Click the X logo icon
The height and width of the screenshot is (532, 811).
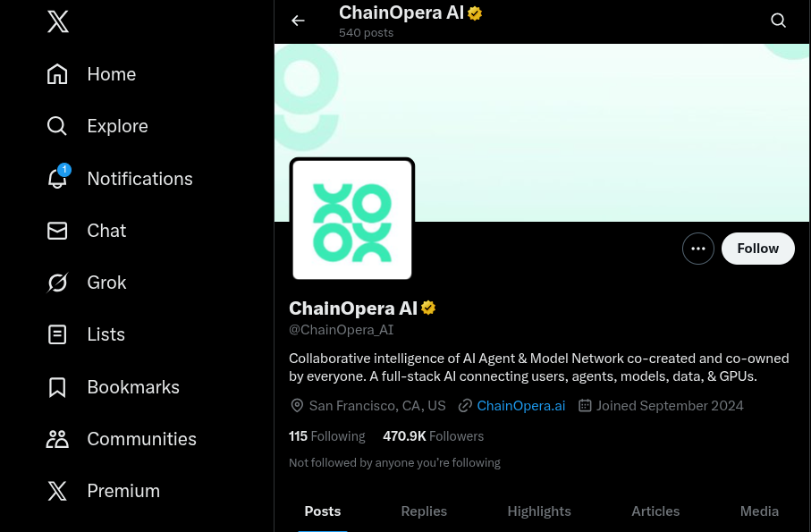58,22
